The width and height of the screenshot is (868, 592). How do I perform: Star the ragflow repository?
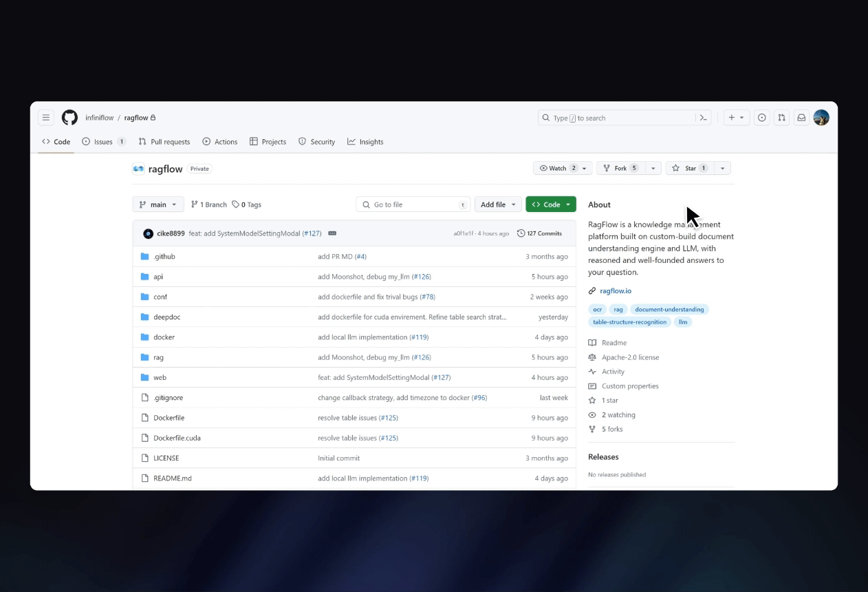(x=684, y=168)
